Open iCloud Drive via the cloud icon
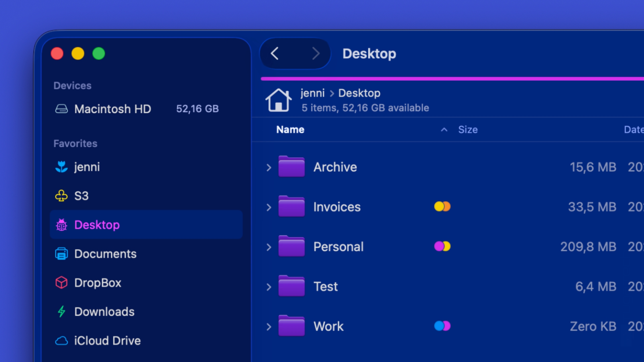This screenshot has width=644, height=362. click(x=61, y=341)
